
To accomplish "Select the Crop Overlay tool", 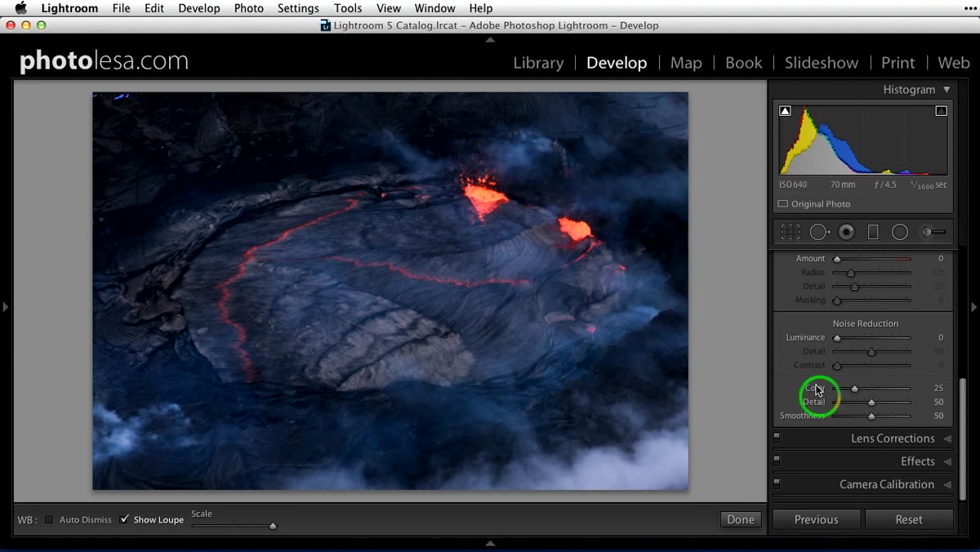I will 790,232.
